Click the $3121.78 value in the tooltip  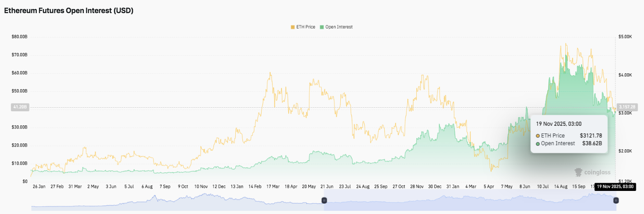[x=591, y=135]
